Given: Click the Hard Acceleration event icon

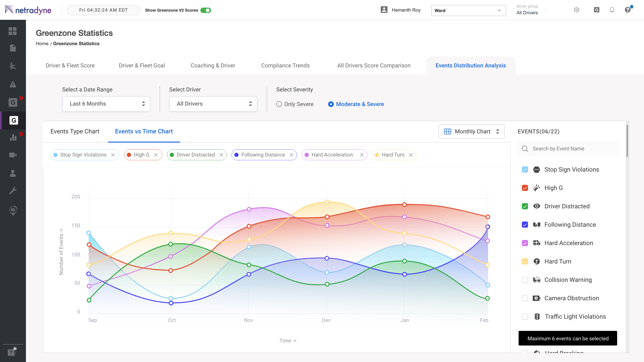Looking at the screenshot, I should tap(537, 243).
